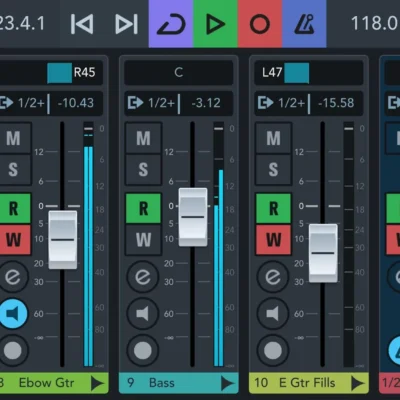
Task: Click the R45 pan control of Ebow Gtr
Action: [x=51, y=72]
